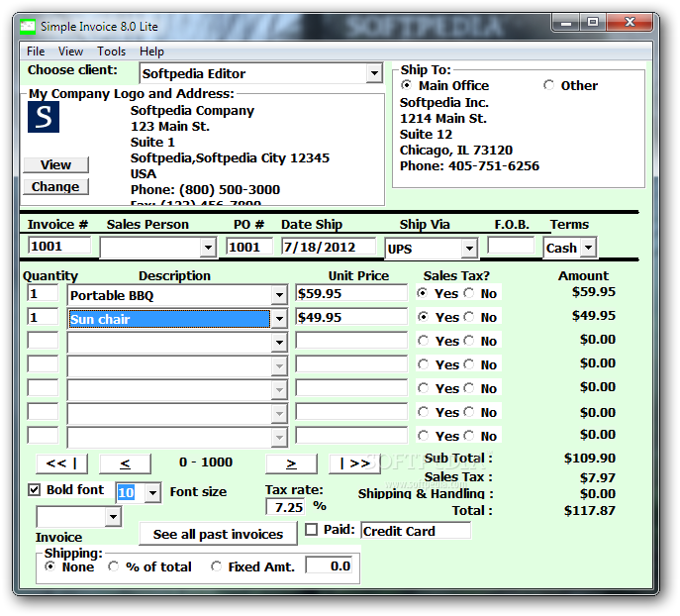Image resolution: width=680 pixels, height=616 pixels.
Task: Select Yes sales tax for Portable BBQ
Action: pyautogui.click(x=423, y=293)
